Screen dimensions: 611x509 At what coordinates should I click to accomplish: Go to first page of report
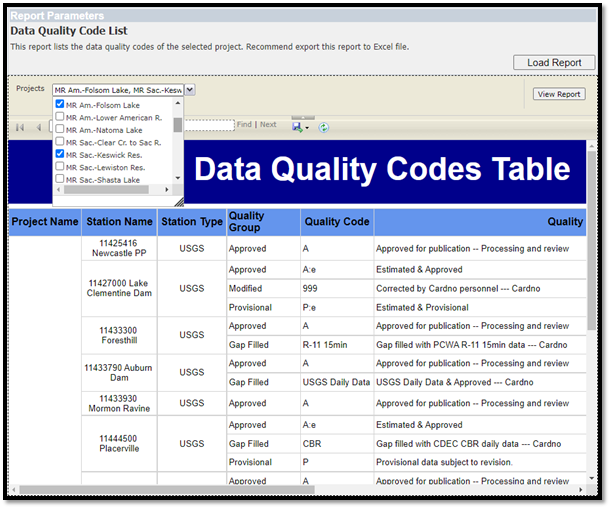click(x=20, y=127)
